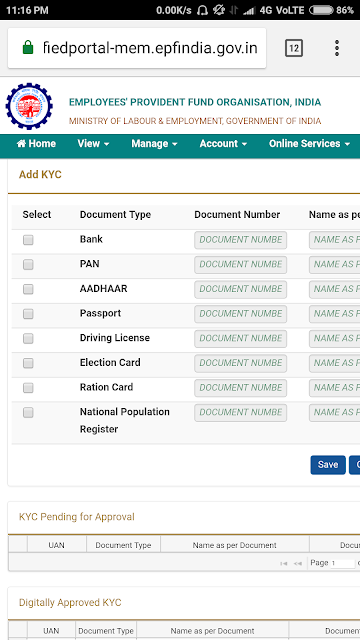Tap the green padlock security icon
360x640 pixels.
(x=28, y=48)
